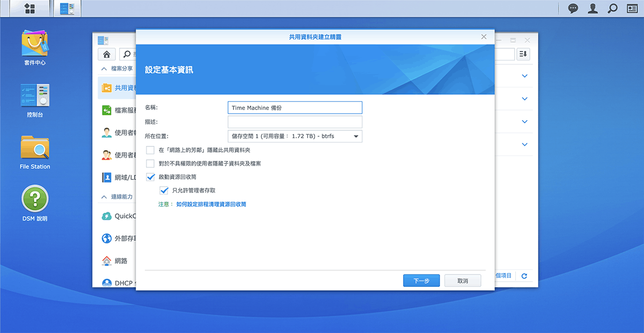Open the 所在位置 storage volume dropdown
The width and height of the screenshot is (644, 333).
click(x=295, y=136)
